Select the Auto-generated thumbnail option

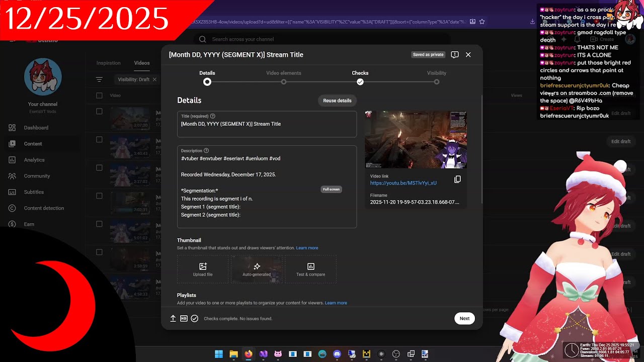257,269
